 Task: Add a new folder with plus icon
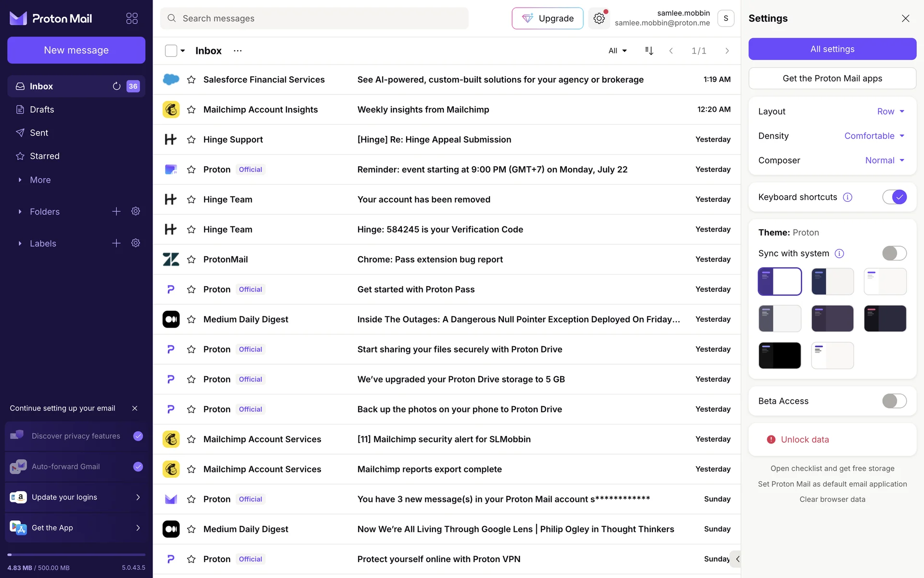coord(116,211)
